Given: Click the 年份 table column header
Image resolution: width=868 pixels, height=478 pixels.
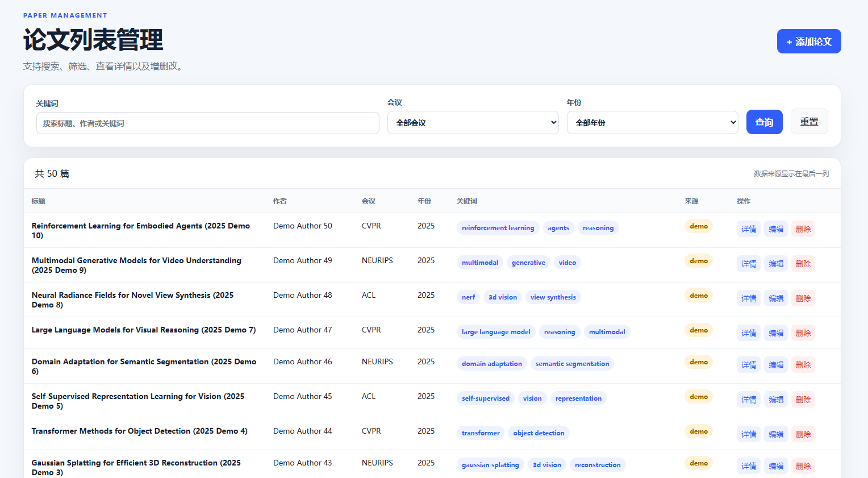Looking at the screenshot, I should tap(424, 201).
